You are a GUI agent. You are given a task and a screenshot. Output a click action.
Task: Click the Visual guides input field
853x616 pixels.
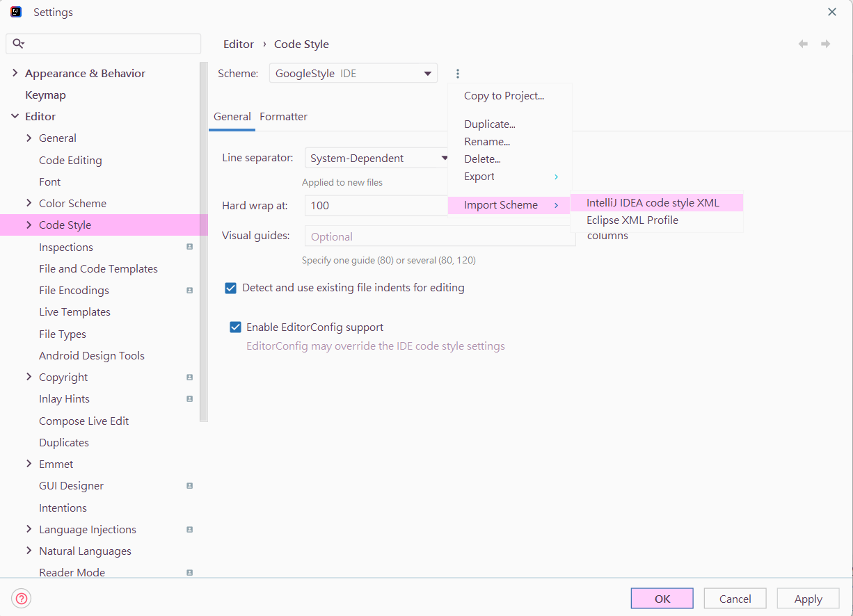click(x=440, y=236)
